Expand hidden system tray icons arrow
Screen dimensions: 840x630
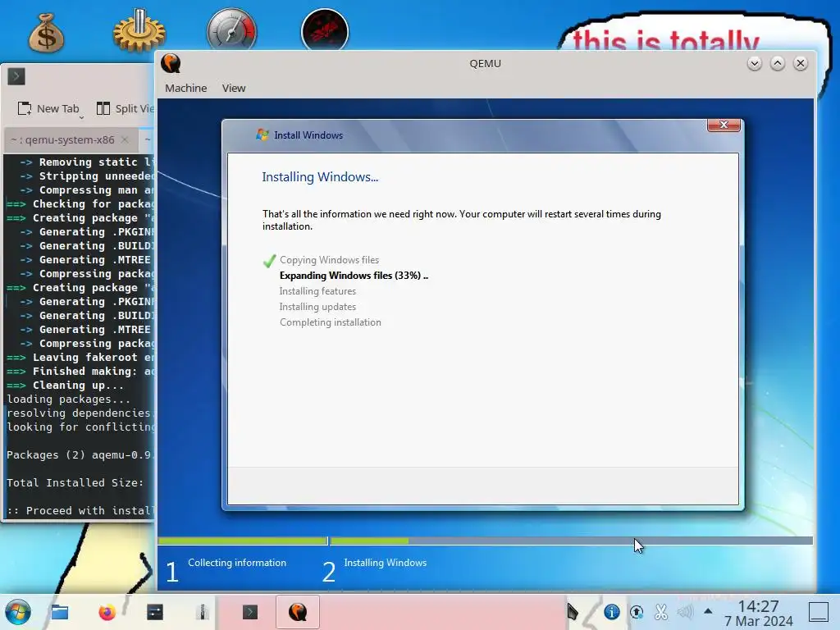pyautogui.click(x=708, y=610)
